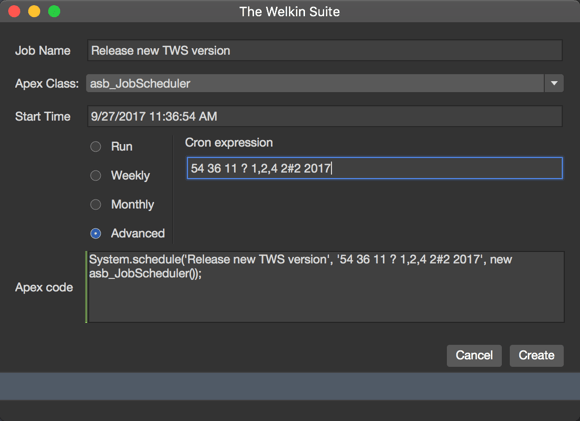Switch to the Monthly radio option
Screen dimensions: 580x421
pyautogui.click(x=96, y=204)
